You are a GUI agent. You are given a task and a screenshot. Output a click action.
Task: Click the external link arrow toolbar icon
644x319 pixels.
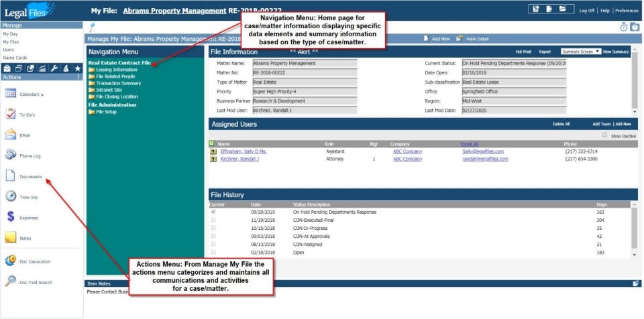(x=30, y=69)
